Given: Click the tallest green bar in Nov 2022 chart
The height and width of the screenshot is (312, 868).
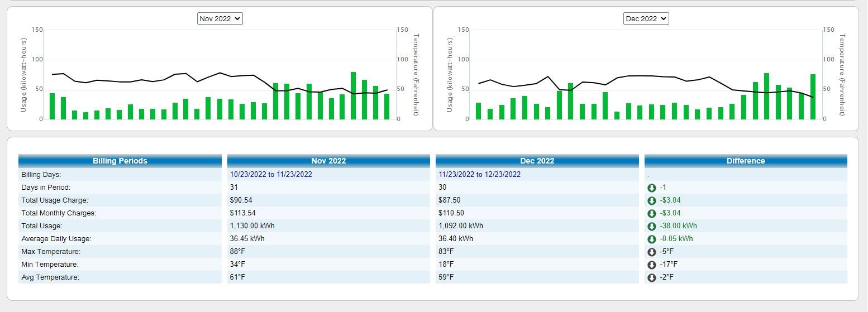Looking at the screenshot, I should (353, 96).
